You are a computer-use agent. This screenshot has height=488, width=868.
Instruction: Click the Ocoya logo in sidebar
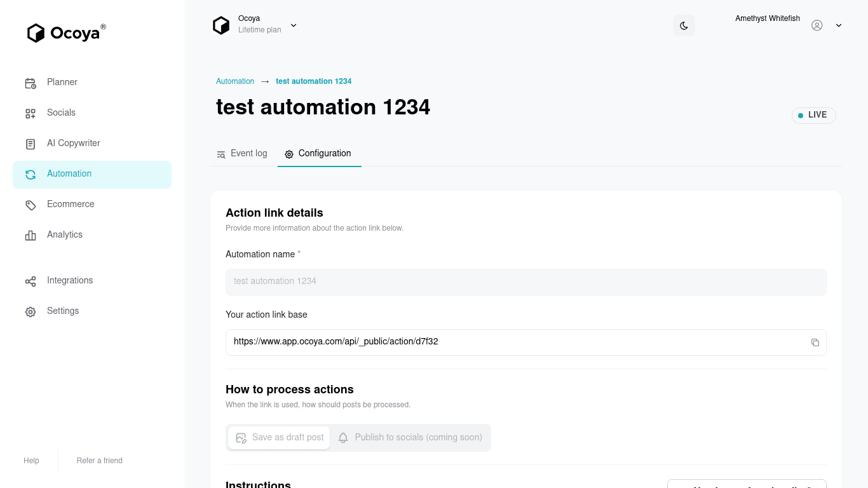coord(67,32)
